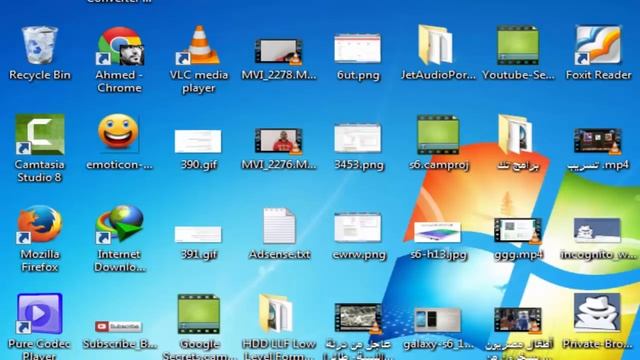The height and width of the screenshot is (360, 640).
Task: Select the s6.camproj project file
Action: [x=438, y=135]
